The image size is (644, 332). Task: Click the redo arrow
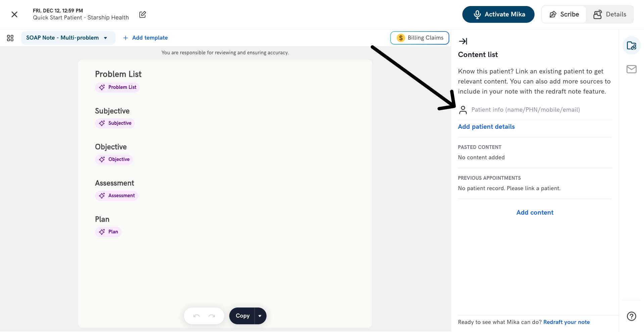(x=212, y=316)
